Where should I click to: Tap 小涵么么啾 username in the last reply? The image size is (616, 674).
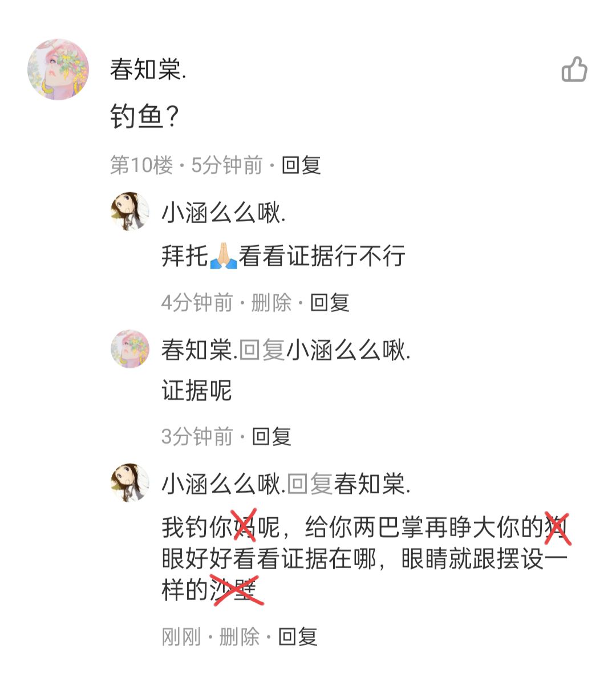coord(224,484)
